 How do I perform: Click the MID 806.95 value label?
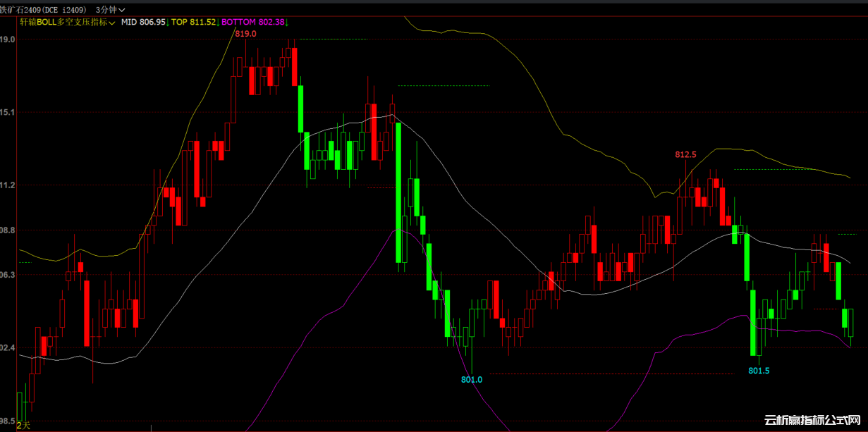pyautogui.click(x=143, y=23)
